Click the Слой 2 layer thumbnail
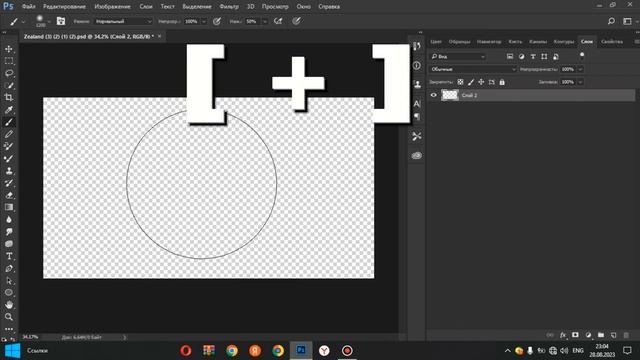Viewport: 640px width, 360px height. click(450, 95)
